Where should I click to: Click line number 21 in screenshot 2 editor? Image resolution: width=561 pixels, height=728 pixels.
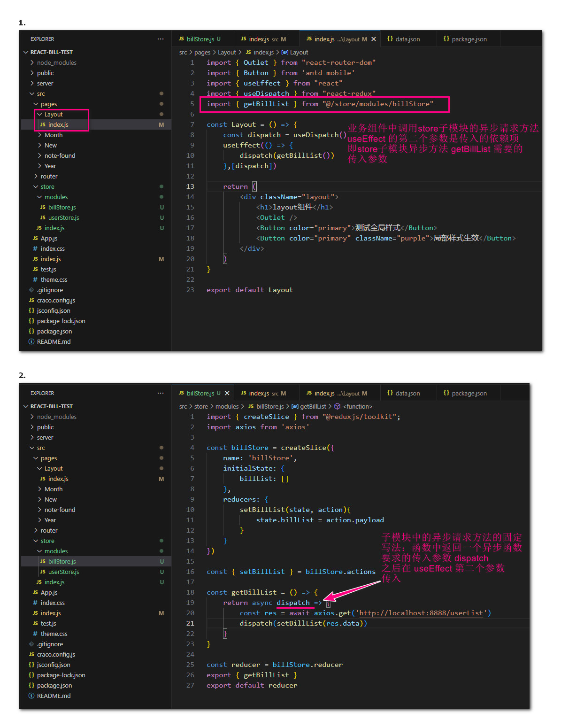click(x=190, y=623)
